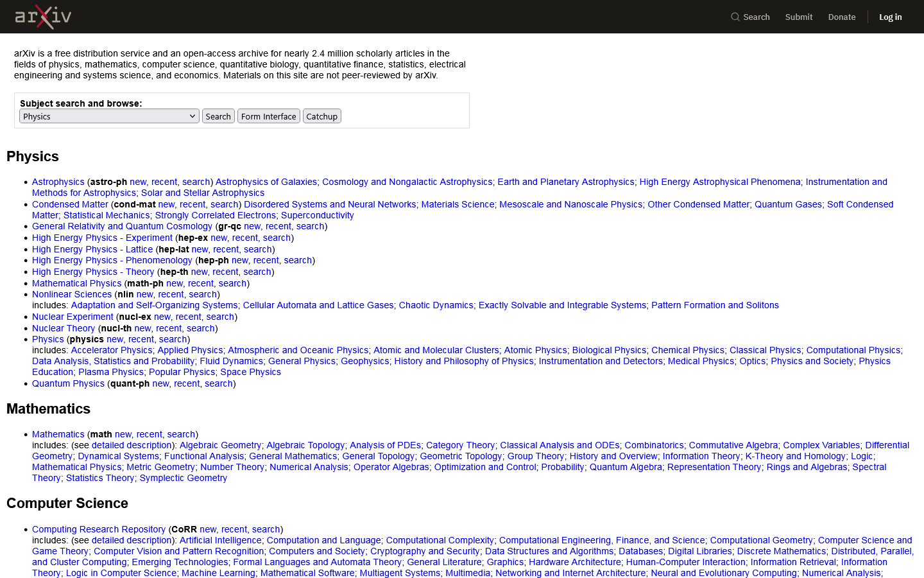Open new astro-ph listings
924x578 pixels.
138,182
